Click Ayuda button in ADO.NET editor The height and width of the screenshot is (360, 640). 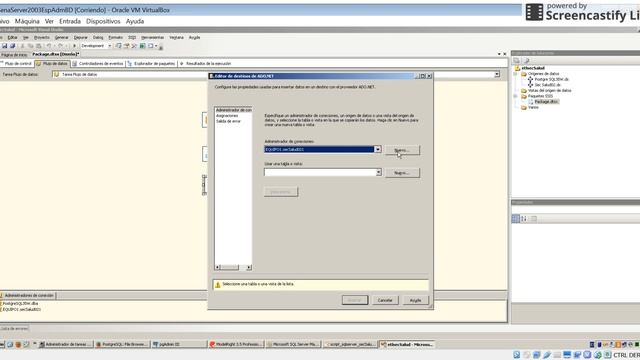point(416,300)
